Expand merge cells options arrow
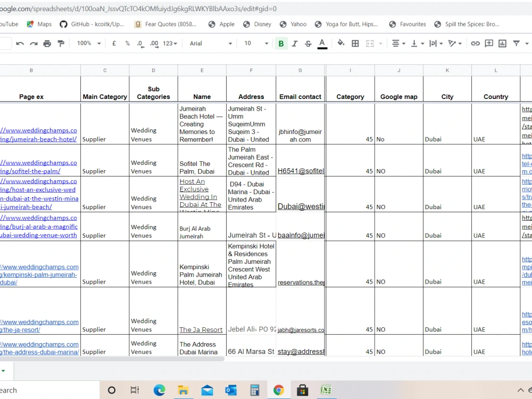The width and height of the screenshot is (532, 399). click(x=380, y=44)
